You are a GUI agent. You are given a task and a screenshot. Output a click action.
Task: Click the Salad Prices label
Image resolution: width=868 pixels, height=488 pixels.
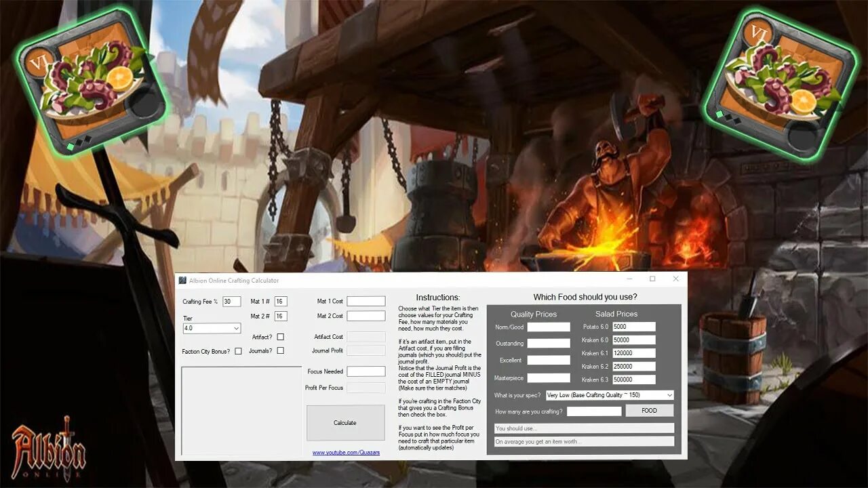tap(616, 314)
